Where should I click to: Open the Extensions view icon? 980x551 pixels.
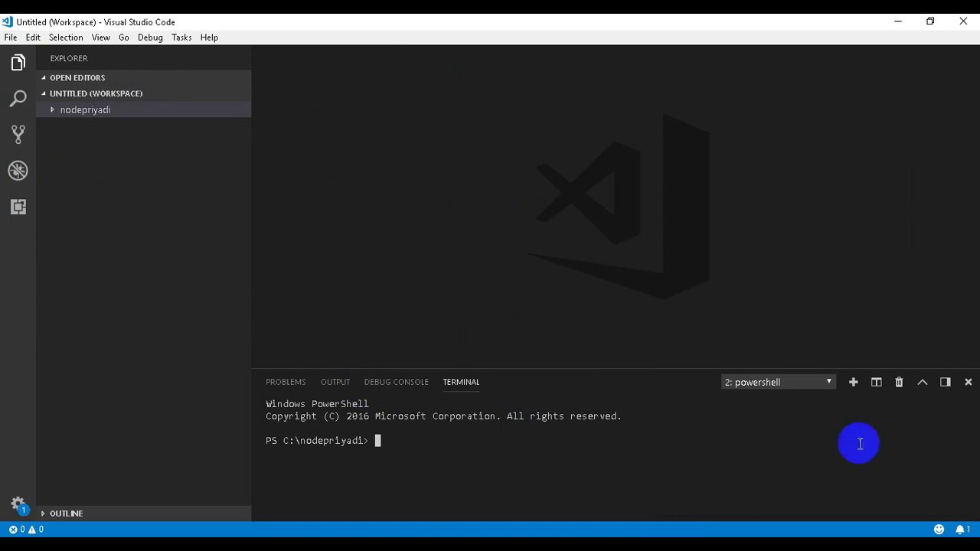click(x=18, y=207)
